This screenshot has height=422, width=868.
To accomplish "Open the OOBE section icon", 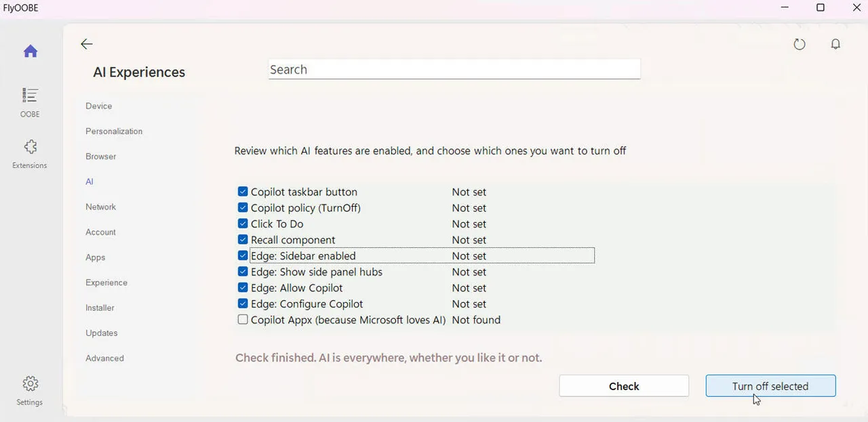I will 30,96.
